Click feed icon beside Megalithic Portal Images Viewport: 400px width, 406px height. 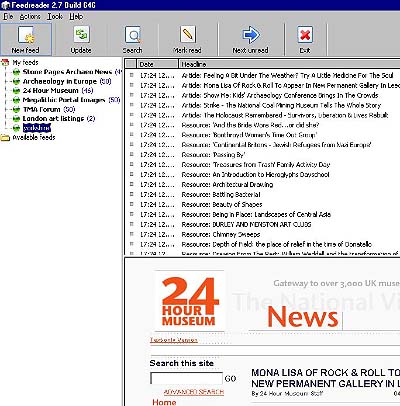16,100
